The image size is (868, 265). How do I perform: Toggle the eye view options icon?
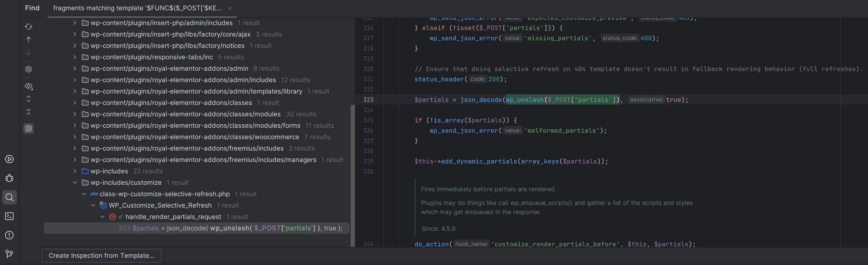coord(29,86)
